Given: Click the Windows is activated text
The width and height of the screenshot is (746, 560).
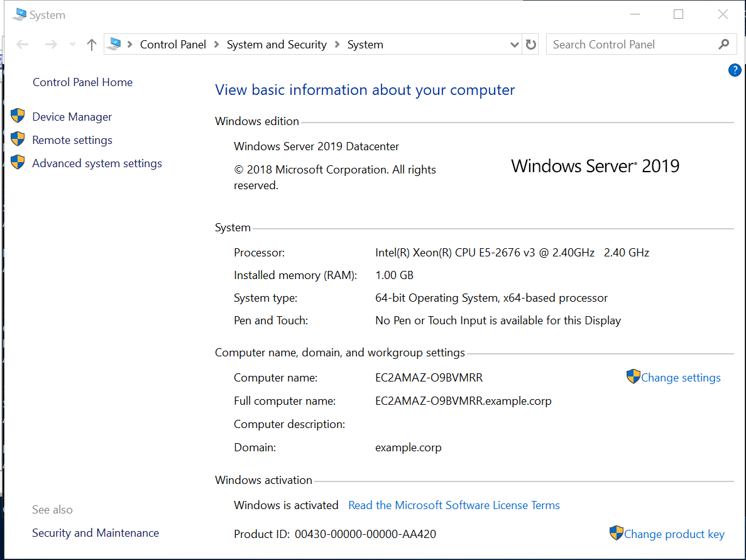Looking at the screenshot, I should tap(286, 505).
